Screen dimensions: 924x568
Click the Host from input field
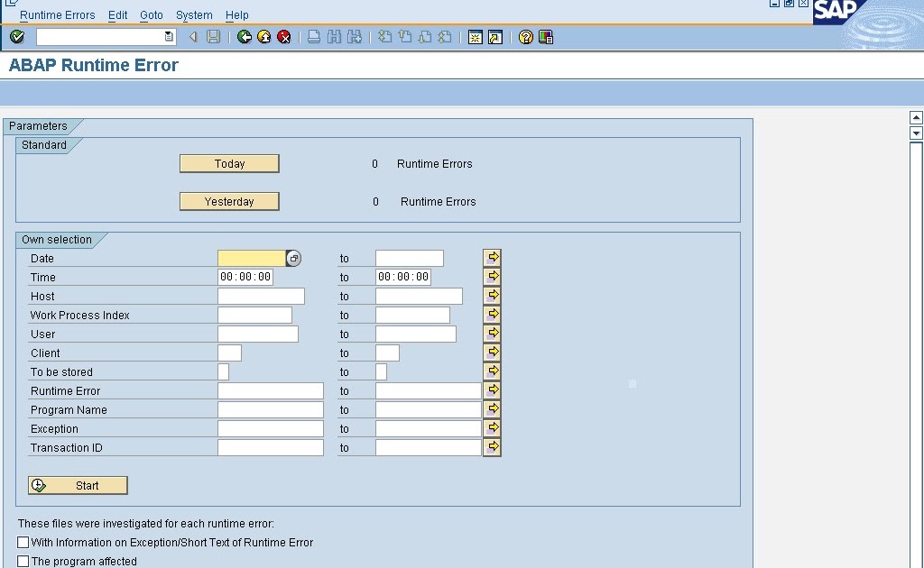[x=261, y=296]
